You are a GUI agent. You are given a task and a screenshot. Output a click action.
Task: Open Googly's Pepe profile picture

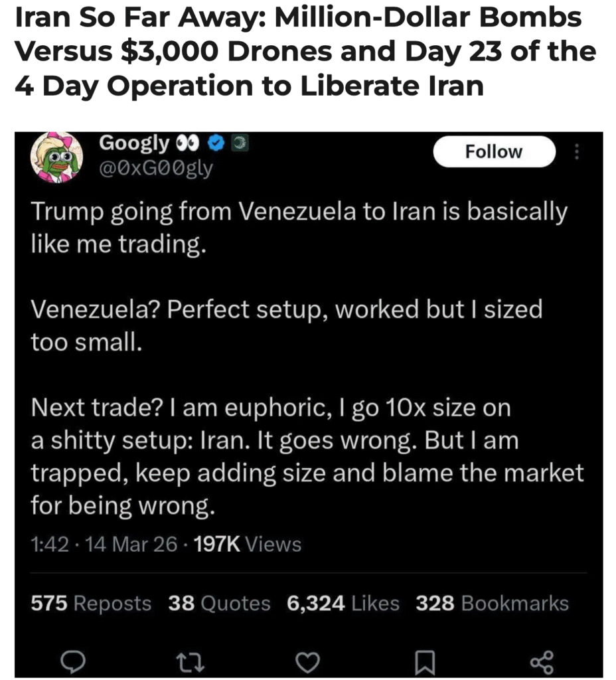tap(56, 156)
